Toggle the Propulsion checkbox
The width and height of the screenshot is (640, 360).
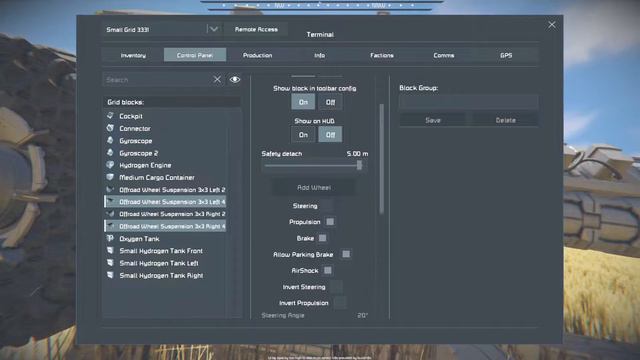(x=330, y=222)
